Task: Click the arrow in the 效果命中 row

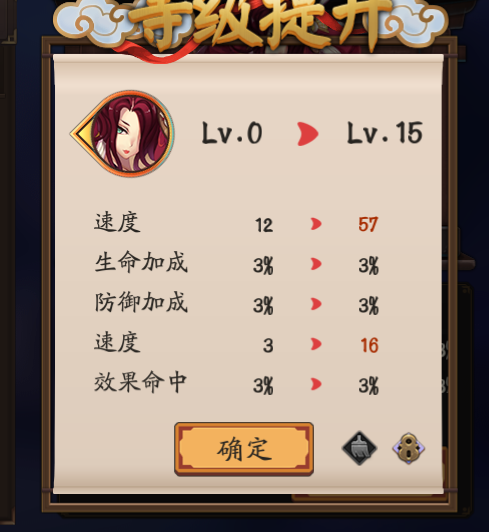Action: [x=316, y=384]
